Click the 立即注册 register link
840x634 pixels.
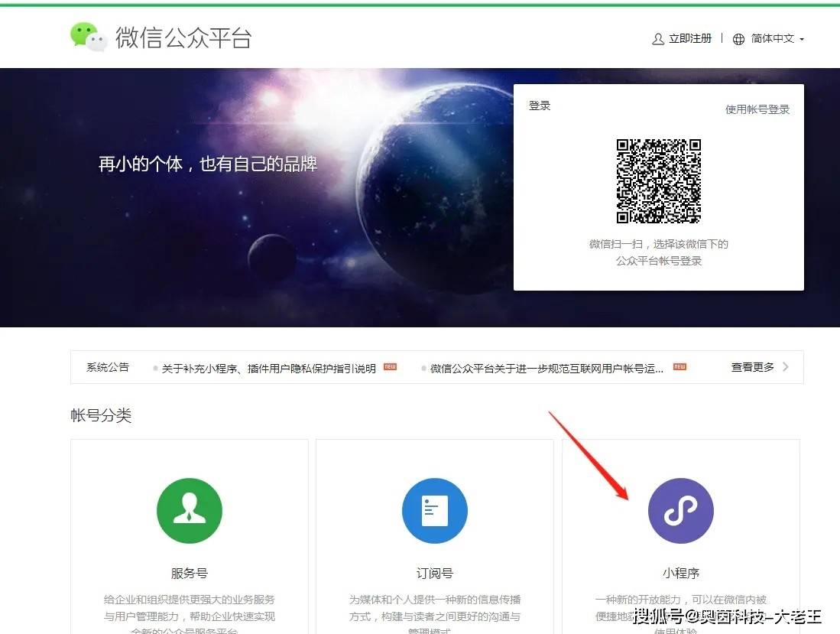[x=690, y=39]
